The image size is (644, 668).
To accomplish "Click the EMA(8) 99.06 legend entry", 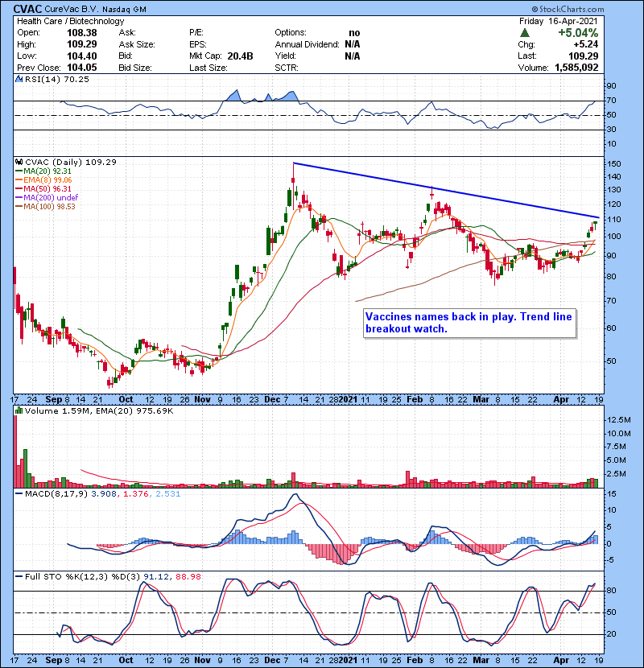I will point(43,179).
